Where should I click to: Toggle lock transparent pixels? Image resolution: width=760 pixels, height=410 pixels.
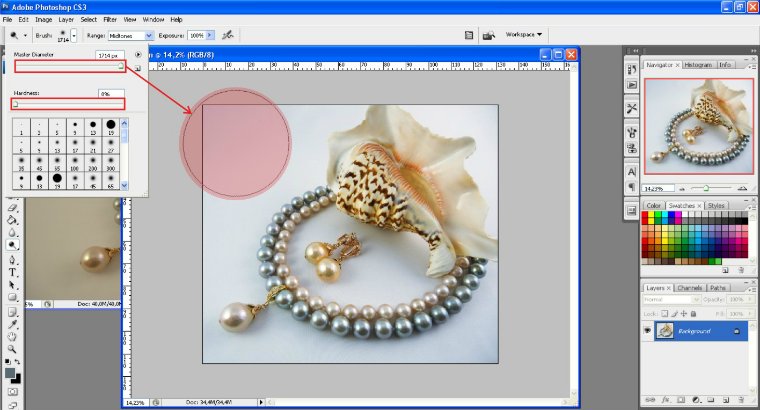665,314
